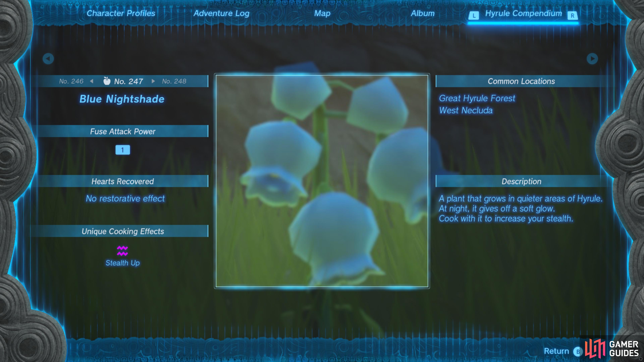
Task: Select West Necluda location
Action: [466, 110]
